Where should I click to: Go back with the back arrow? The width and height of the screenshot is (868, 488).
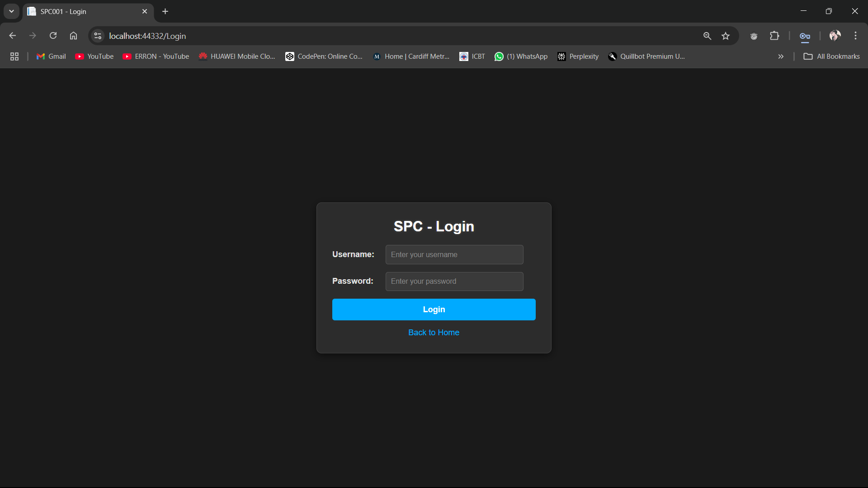click(x=12, y=36)
